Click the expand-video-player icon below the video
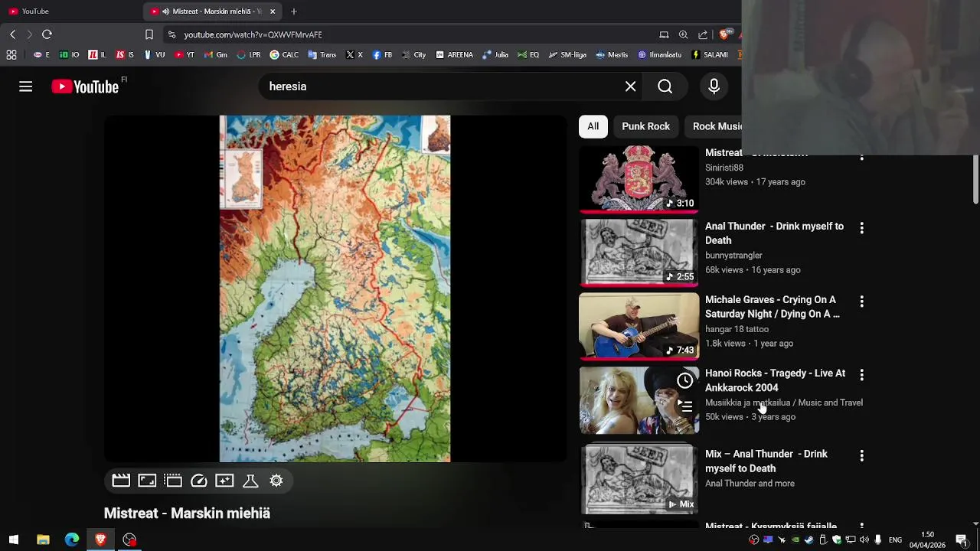 [x=147, y=481]
